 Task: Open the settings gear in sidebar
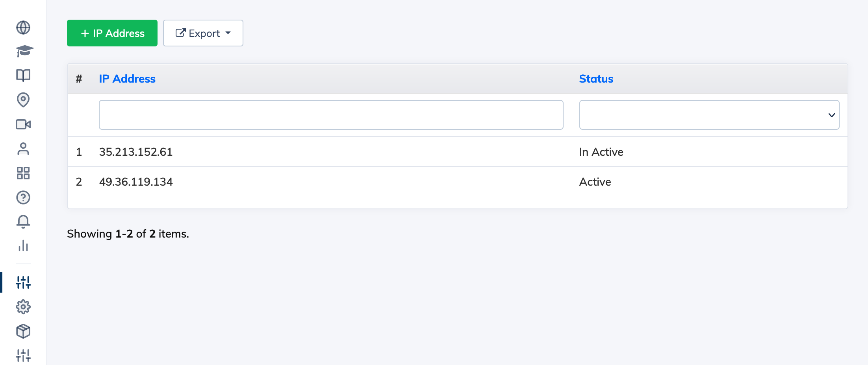pyautogui.click(x=23, y=307)
